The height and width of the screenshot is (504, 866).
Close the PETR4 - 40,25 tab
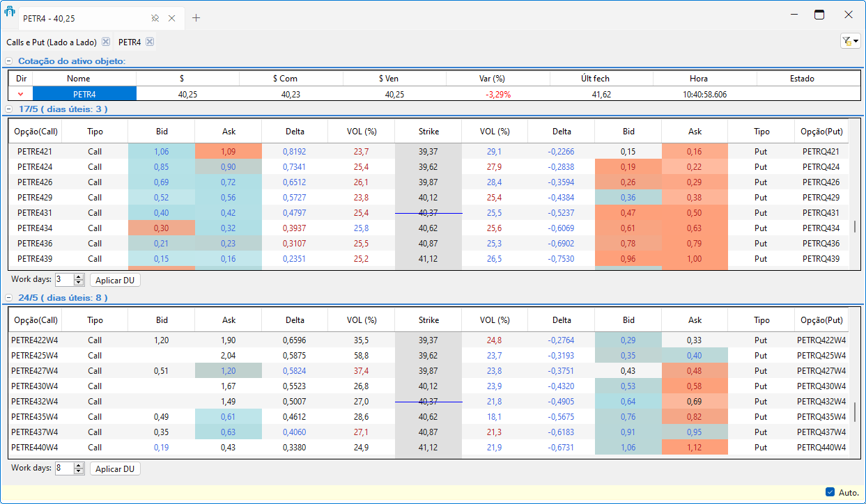coord(172,18)
